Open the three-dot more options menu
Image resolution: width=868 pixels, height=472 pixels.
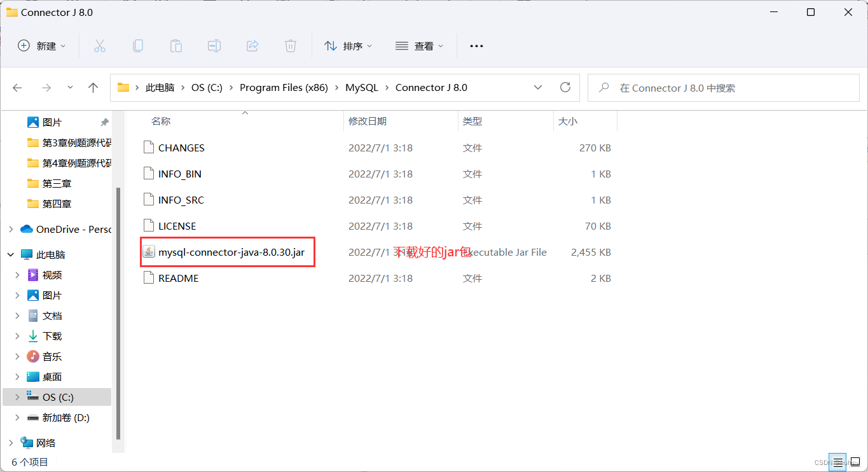tap(476, 46)
